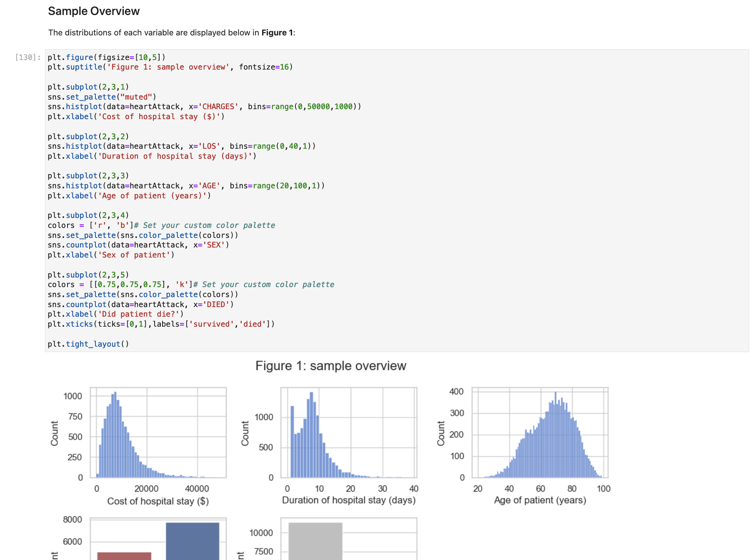Image resolution: width=755 pixels, height=560 pixels.
Task: Click the plt.subplot(2,3,1) line
Action: click(88, 87)
